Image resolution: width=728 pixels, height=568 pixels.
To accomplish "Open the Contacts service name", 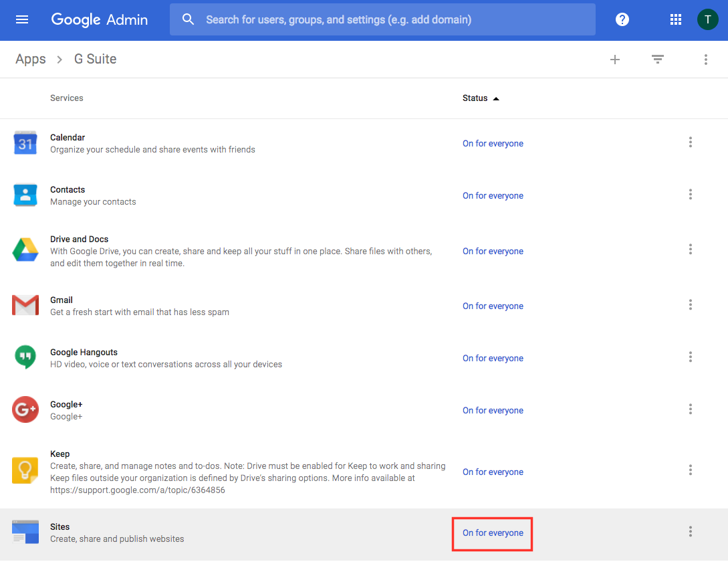I will 68,189.
